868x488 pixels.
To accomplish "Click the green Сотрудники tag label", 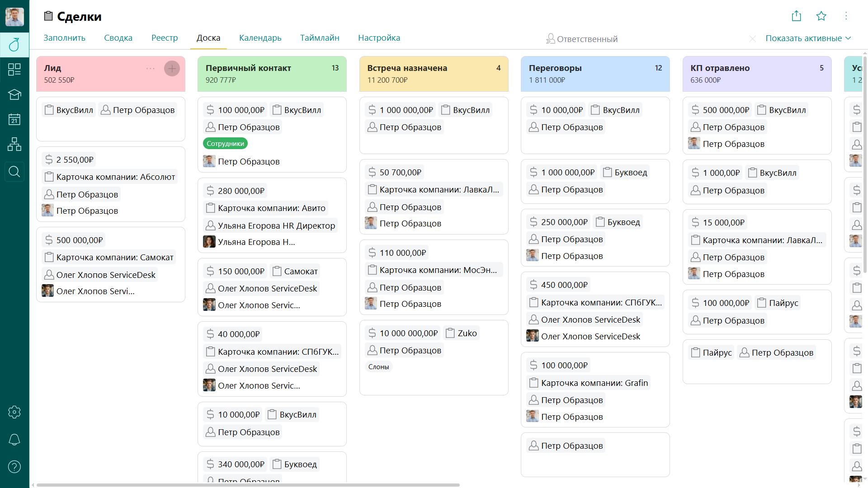I will pyautogui.click(x=225, y=144).
